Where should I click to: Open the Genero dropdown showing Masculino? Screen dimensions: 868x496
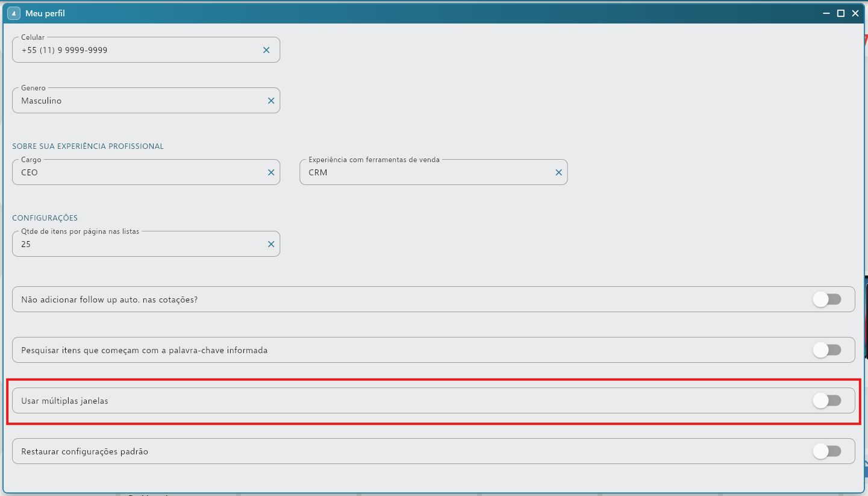tap(139, 101)
